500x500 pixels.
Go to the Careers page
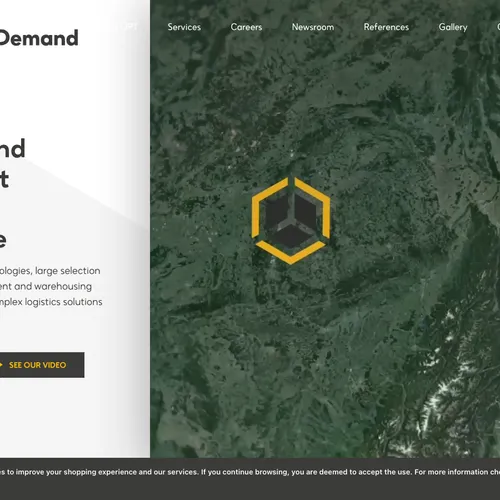pyautogui.click(x=246, y=27)
